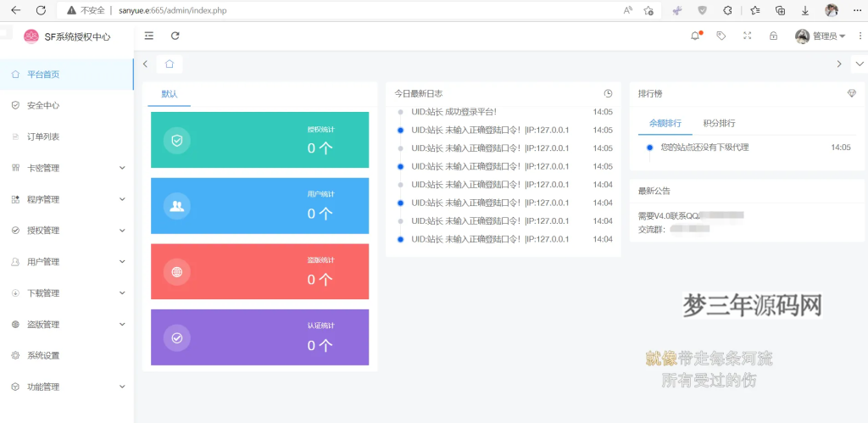
Task: Switch to the 积分排行 tab
Action: click(719, 124)
